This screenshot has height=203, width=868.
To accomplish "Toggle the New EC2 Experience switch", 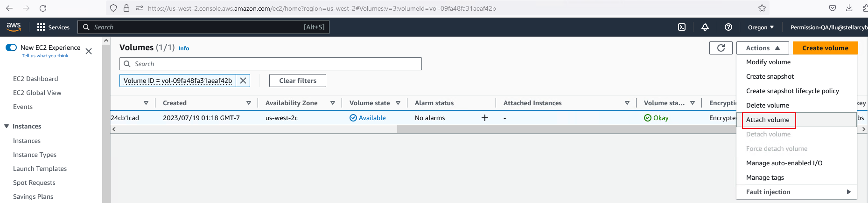I will [x=11, y=47].
